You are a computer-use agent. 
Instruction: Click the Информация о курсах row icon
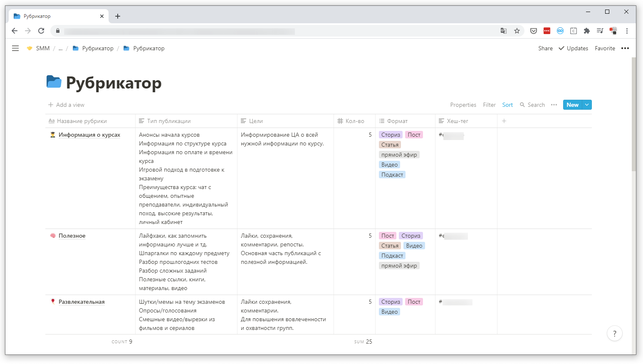point(53,135)
